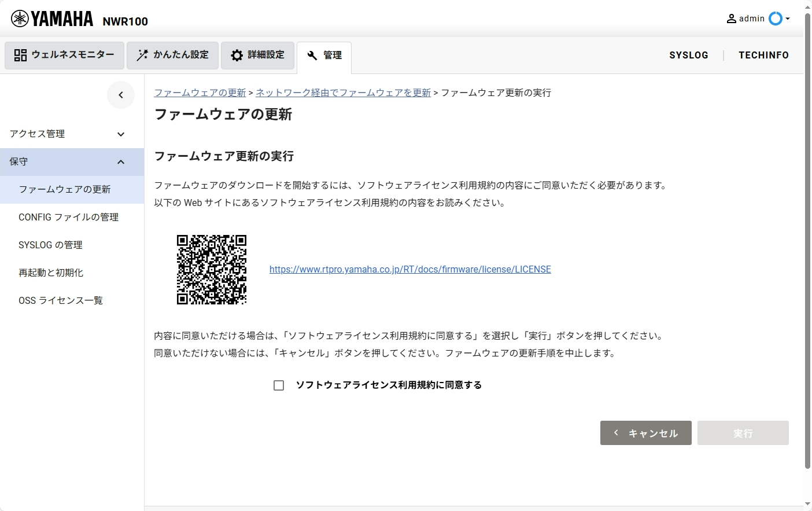812x511 pixels.
Task: Open SYSLOG from the top bar
Action: point(688,55)
